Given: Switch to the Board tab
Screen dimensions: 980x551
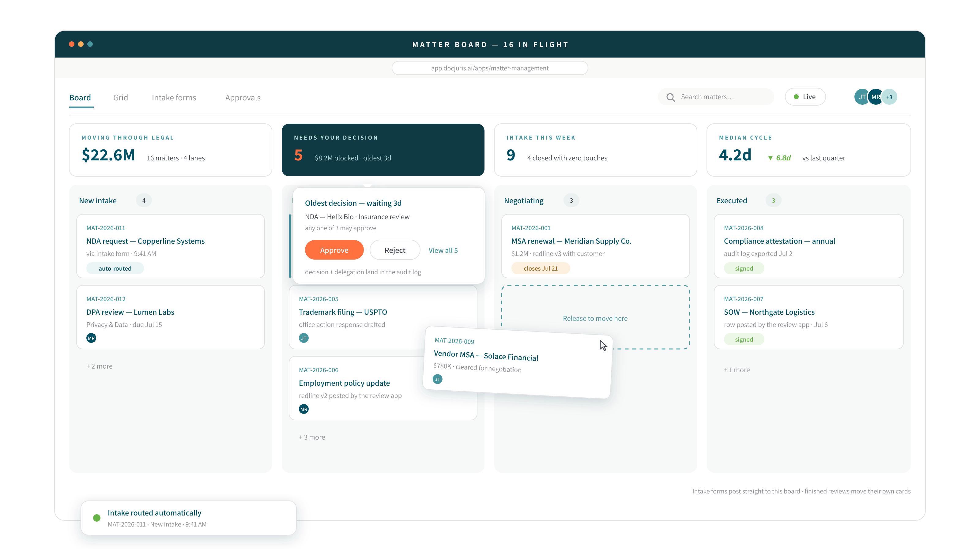Looking at the screenshot, I should click(x=80, y=98).
